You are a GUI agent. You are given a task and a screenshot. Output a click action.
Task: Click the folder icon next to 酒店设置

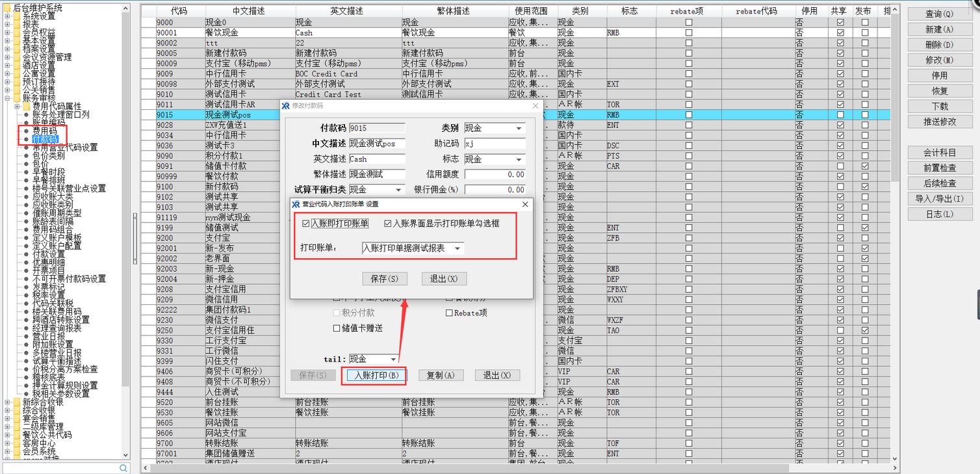(17, 66)
